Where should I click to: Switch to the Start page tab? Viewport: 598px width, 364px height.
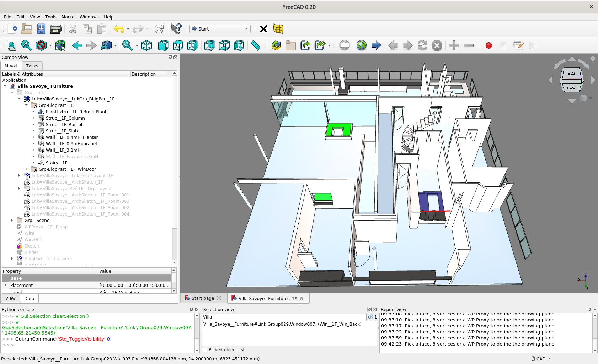[x=203, y=298]
